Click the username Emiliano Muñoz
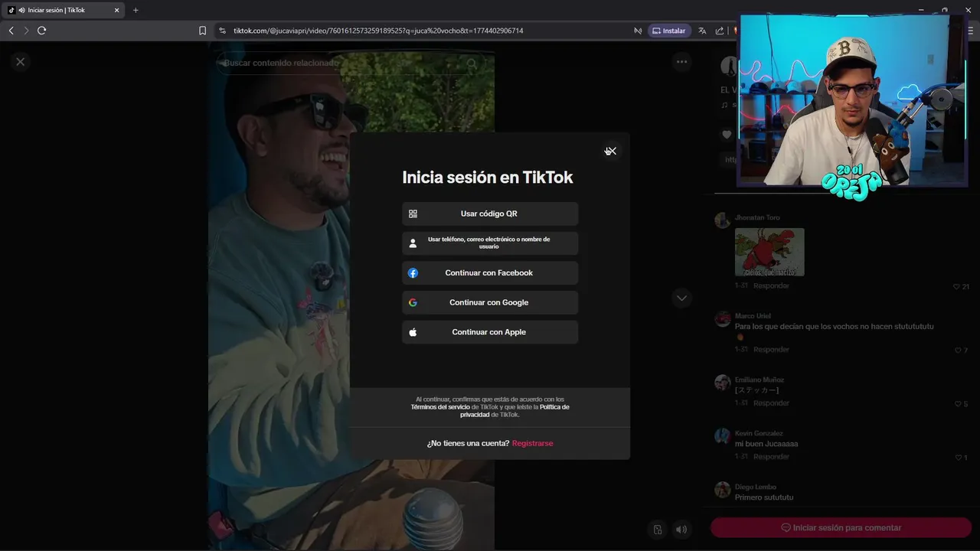 (x=759, y=380)
